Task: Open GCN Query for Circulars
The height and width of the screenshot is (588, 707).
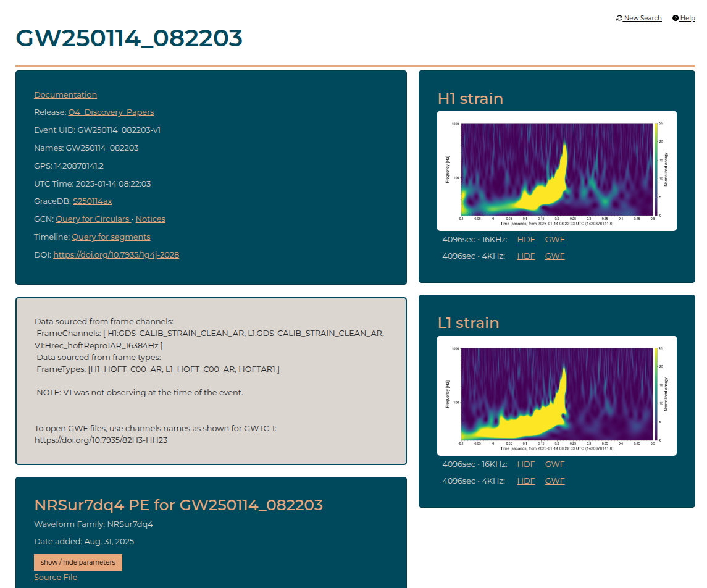Action: point(93,219)
